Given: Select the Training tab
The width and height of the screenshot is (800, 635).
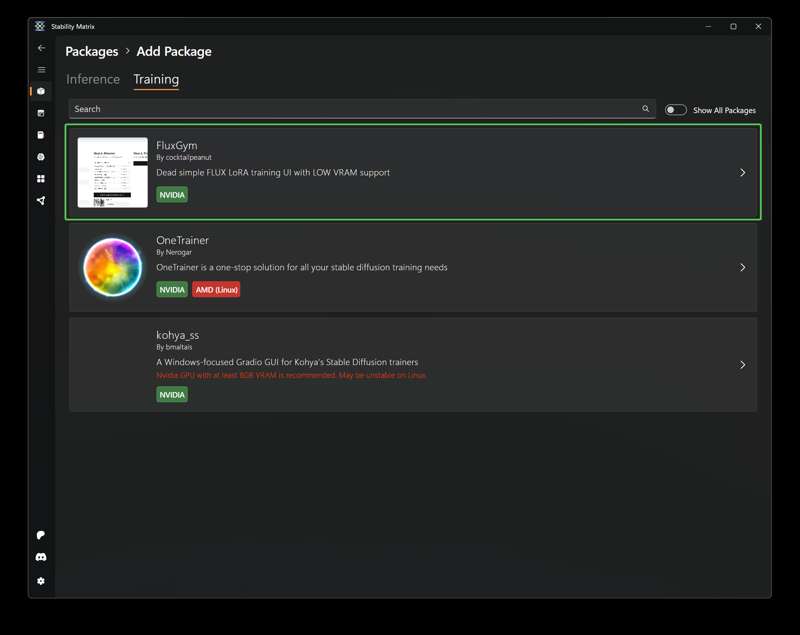Looking at the screenshot, I should pos(156,79).
